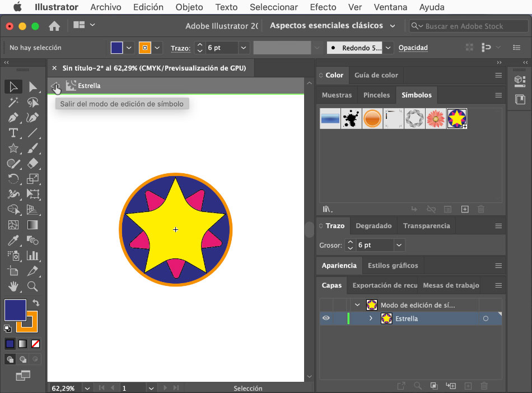Image resolution: width=532 pixels, height=393 pixels.
Task: Click the Trazo label in control bar
Action: [180, 48]
